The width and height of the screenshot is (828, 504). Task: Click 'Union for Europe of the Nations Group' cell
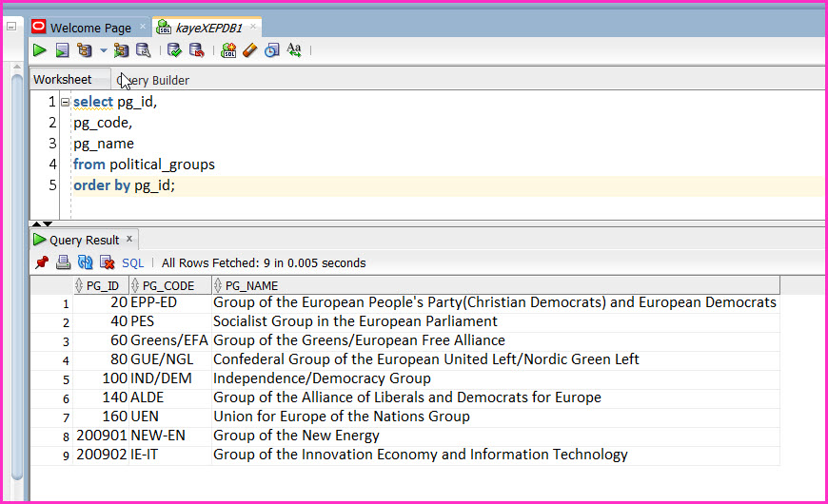[x=495, y=417]
